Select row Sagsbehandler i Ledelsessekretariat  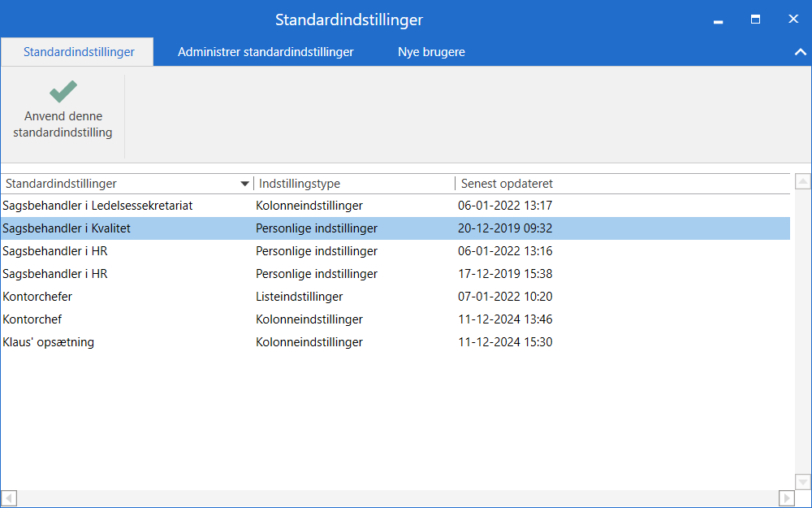pos(97,206)
